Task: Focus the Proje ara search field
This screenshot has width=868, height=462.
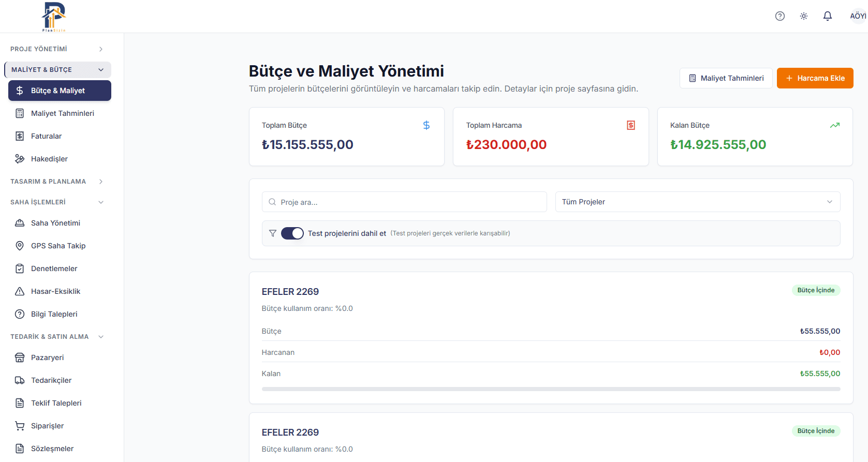Action: [x=404, y=202]
